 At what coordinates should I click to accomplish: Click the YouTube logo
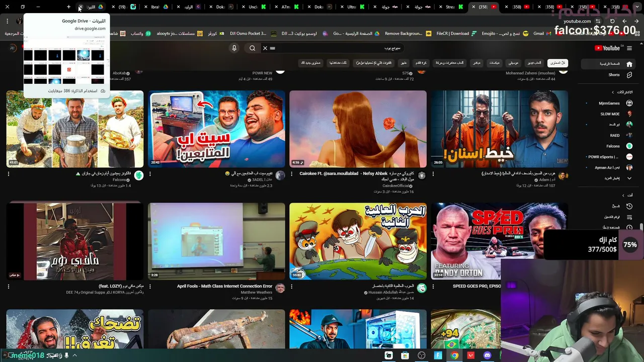[x=607, y=48]
